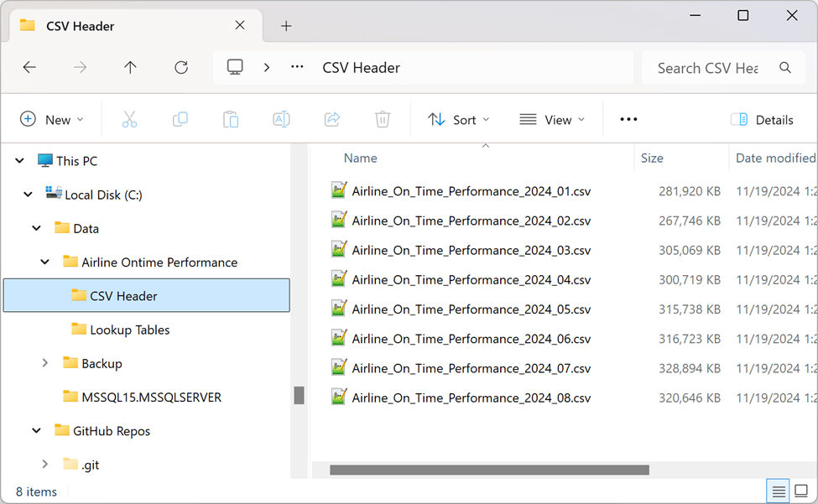Select CSV Header folder in tree
This screenshot has height=504, width=818.
[147, 295]
